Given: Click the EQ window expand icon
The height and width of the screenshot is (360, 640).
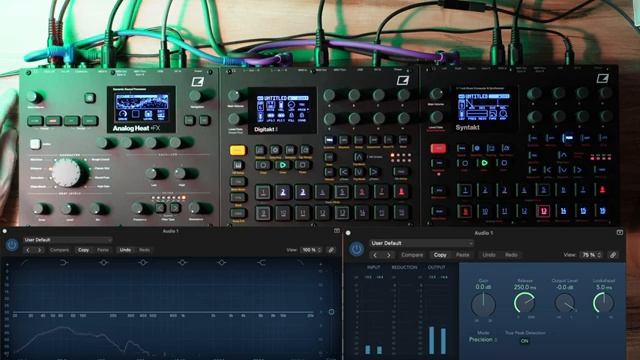Looking at the screenshot, I should pos(337,231).
